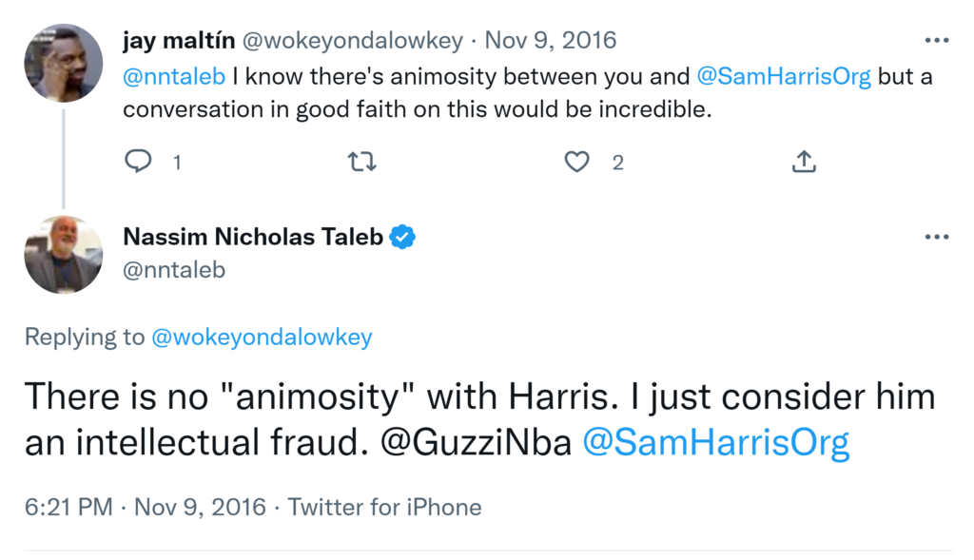Screen dimensions: 974x560
Task: Click the Nassim Nicholas Taleb display name
Action: 253,237
